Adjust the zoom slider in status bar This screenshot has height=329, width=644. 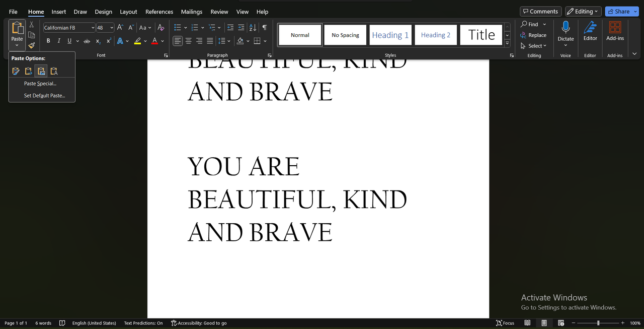pos(598,323)
